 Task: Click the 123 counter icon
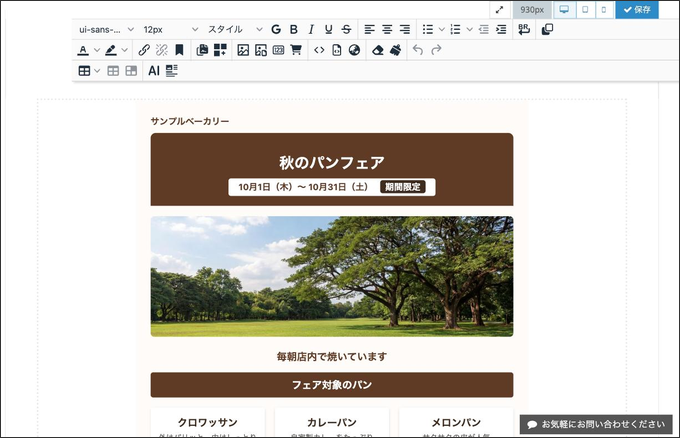[278, 50]
